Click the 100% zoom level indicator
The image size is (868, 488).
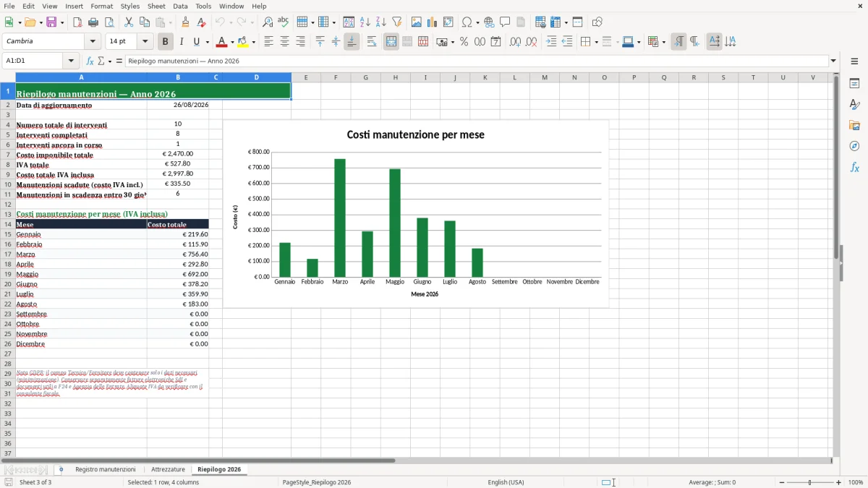click(856, 482)
